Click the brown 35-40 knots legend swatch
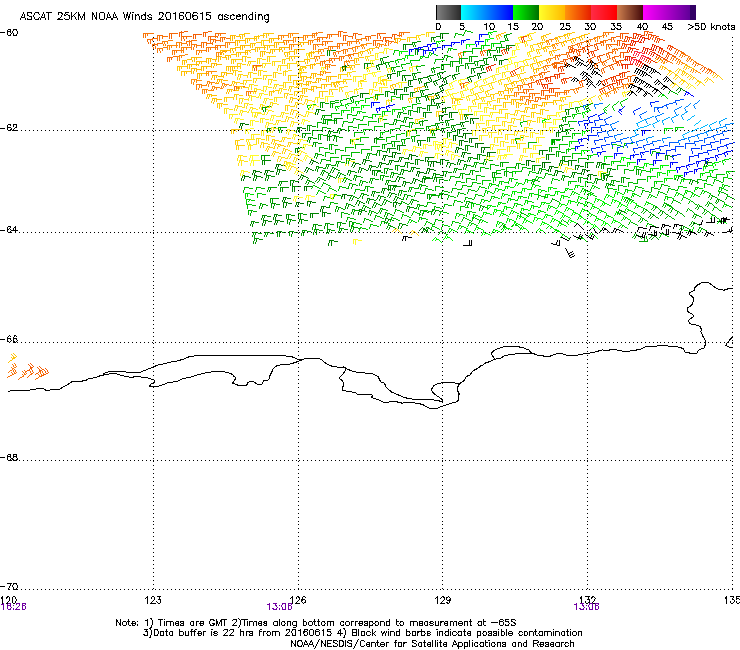Screen dimensions: 740x650 tap(630, 12)
